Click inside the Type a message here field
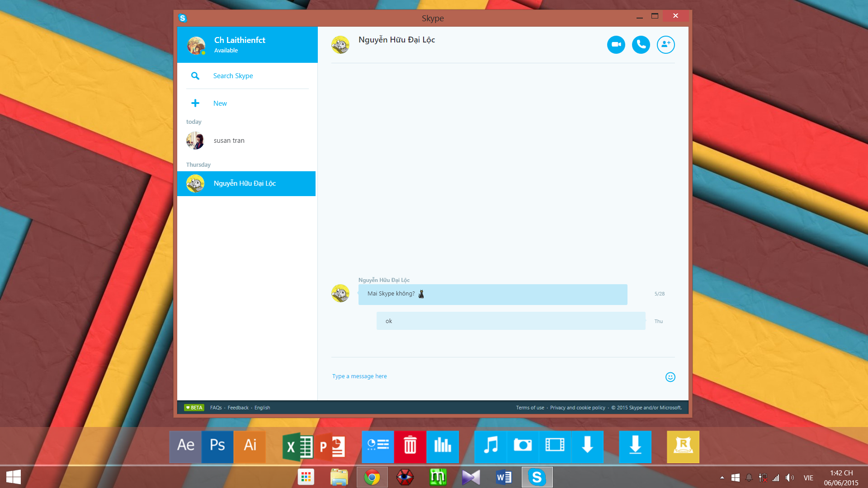Viewport: 868px width, 488px height. (x=495, y=376)
